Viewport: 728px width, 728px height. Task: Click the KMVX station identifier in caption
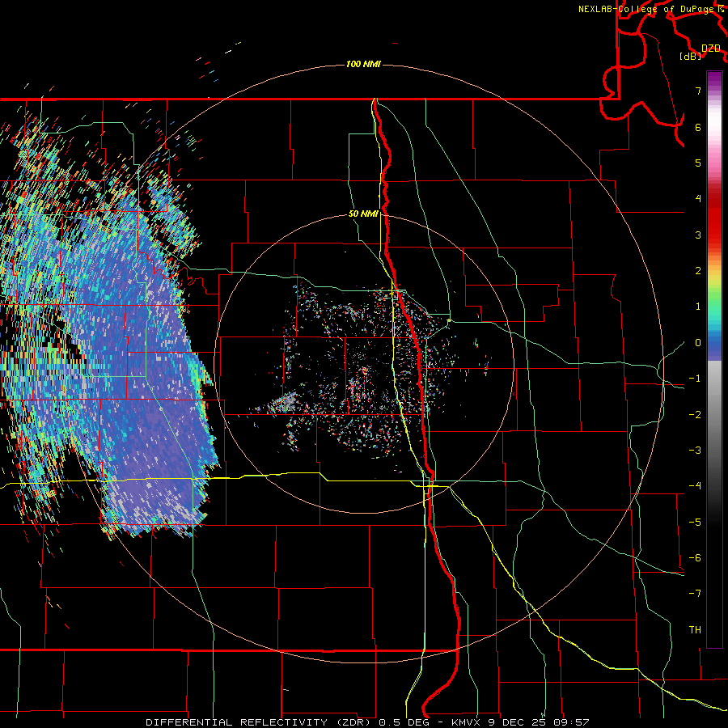point(466,722)
